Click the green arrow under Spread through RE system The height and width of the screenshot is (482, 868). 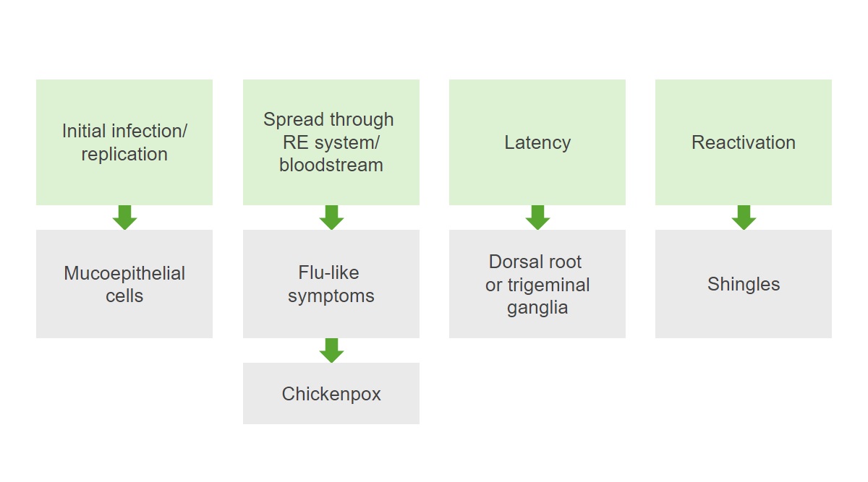[331, 218]
